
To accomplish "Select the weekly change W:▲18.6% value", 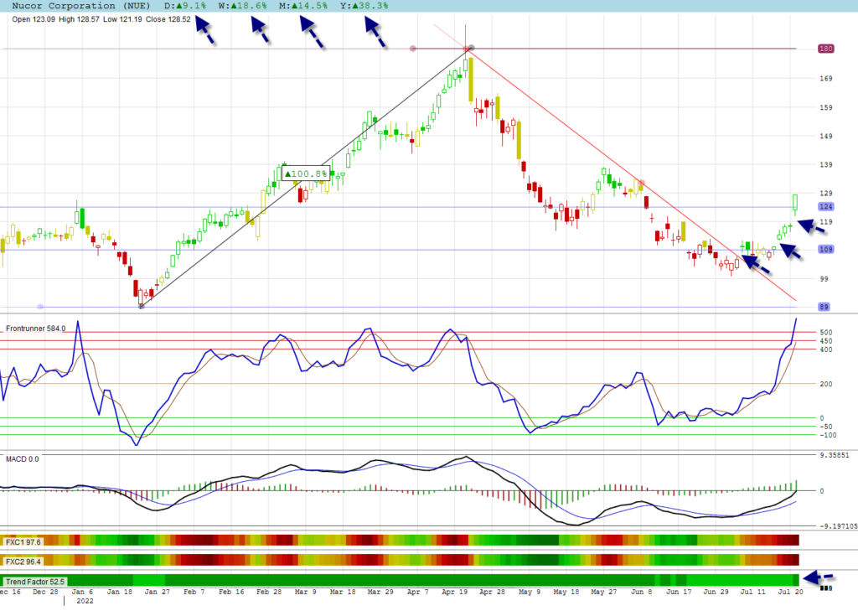I will (242, 6).
